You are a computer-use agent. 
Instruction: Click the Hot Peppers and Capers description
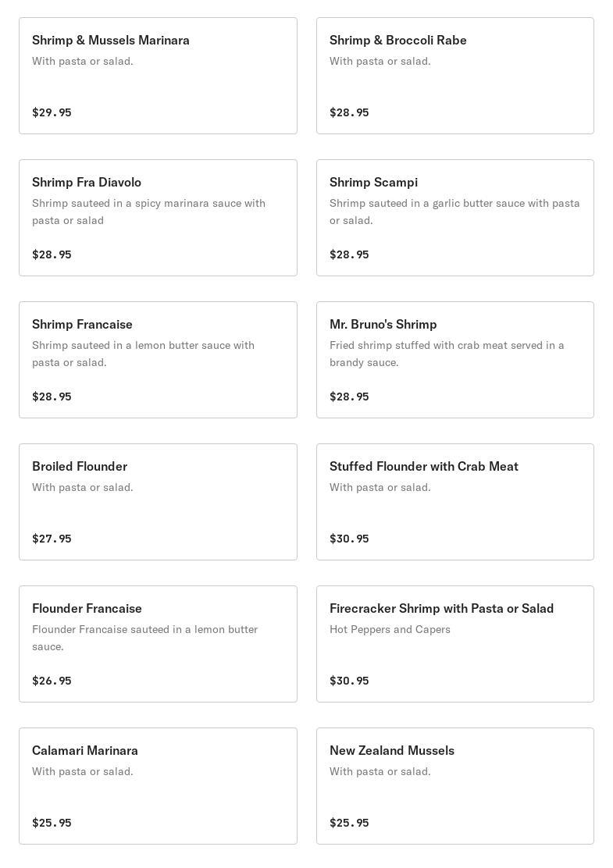coord(390,629)
